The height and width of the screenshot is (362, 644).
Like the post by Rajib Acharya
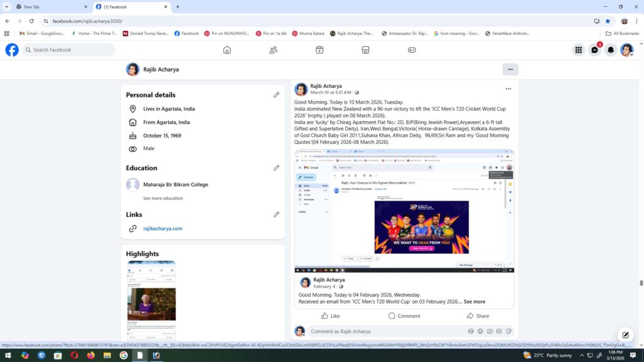pyautogui.click(x=331, y=316)
